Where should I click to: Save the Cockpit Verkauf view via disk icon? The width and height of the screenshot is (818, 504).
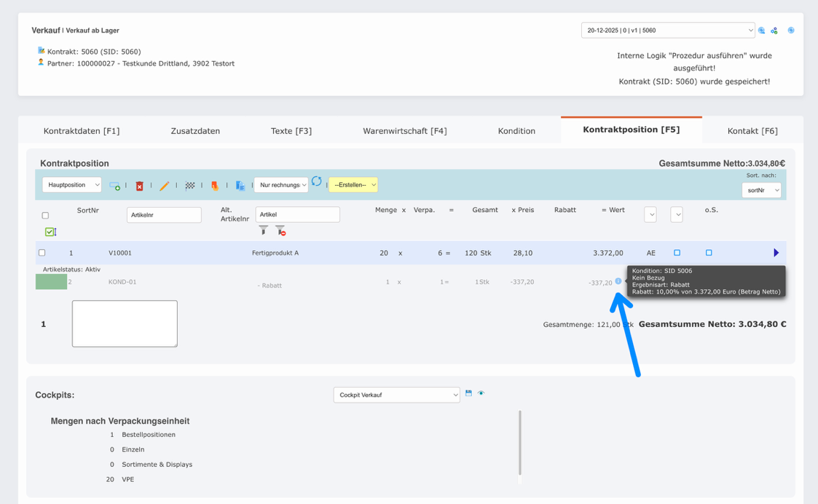click(468, 393)
